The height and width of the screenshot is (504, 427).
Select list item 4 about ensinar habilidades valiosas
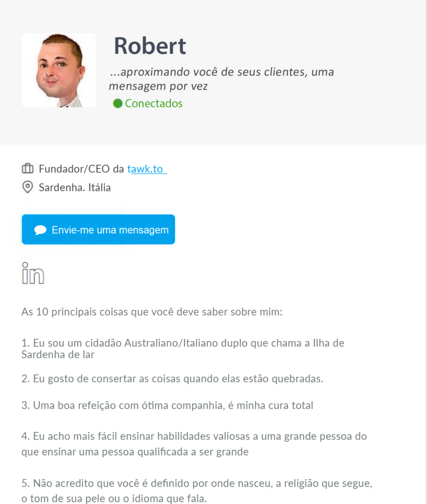coord(194,444)
